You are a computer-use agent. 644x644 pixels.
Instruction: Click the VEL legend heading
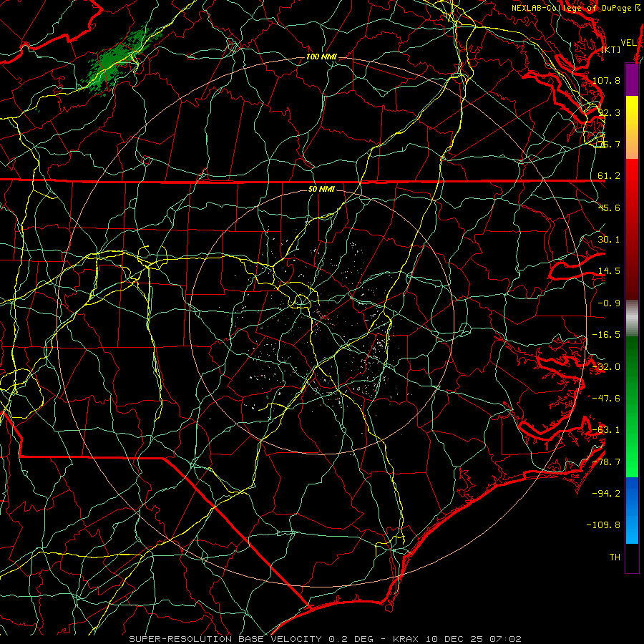coord(628,43)
